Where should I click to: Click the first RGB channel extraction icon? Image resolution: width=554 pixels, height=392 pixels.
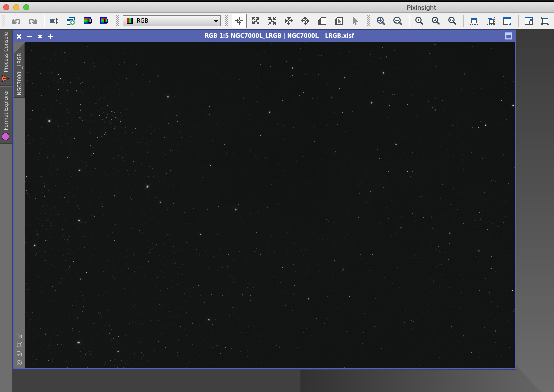(87, 21)
